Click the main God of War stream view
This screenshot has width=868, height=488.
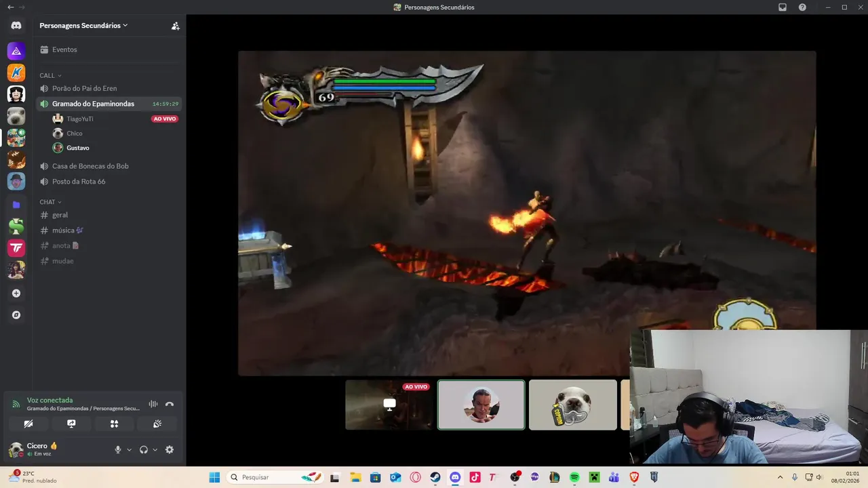527,213
